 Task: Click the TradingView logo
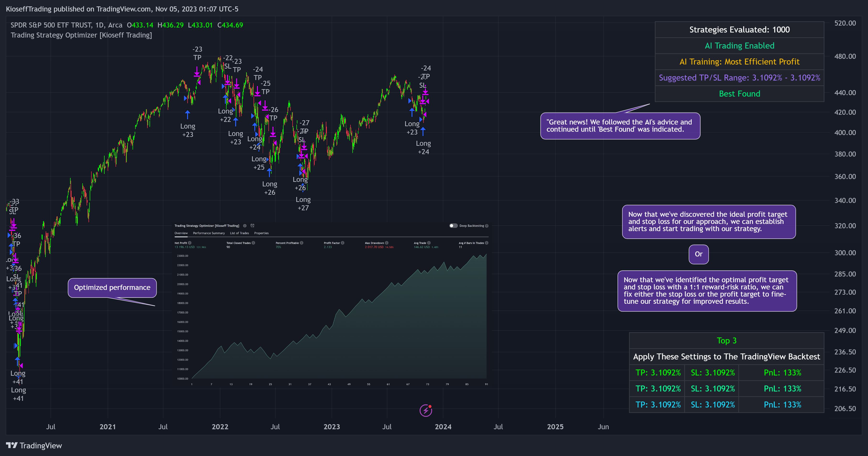click(34, 445)
